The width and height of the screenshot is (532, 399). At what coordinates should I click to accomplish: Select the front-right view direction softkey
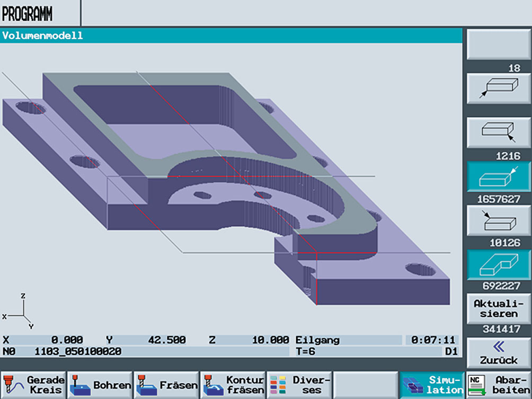pyautogui.click(x=499, y=132)
